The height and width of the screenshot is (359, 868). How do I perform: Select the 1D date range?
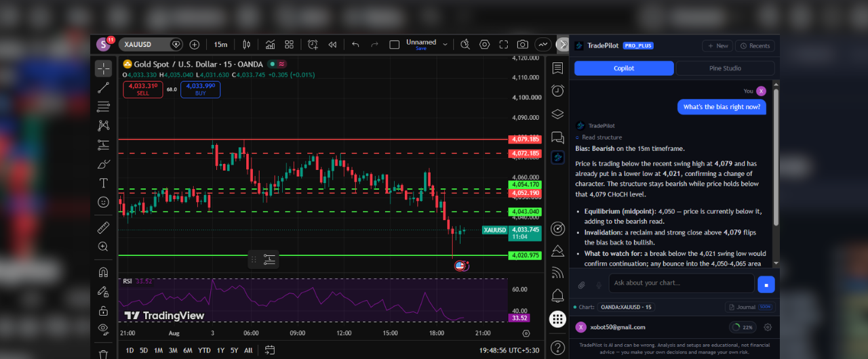[130, 350]
